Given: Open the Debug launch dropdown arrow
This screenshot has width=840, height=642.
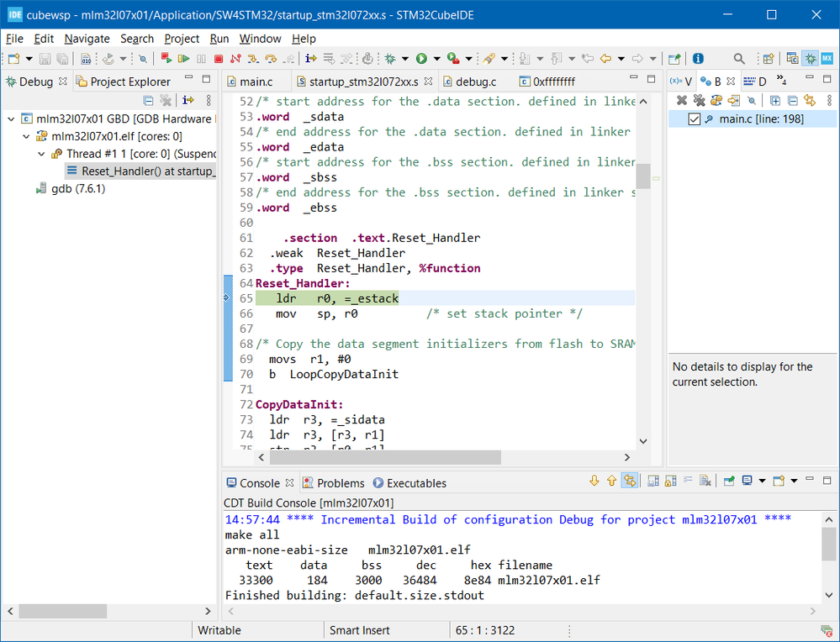Looking at the screenshot, I should (405, 58).
